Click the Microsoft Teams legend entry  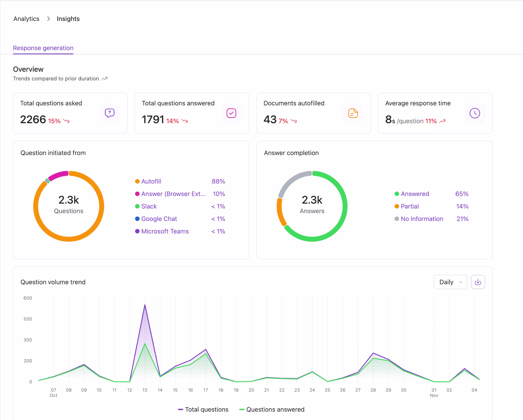point(165,231)
